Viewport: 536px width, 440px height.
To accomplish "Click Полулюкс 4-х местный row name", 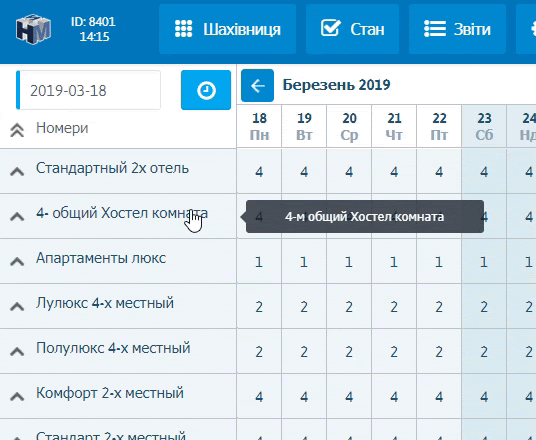I will (x=113, y=348).
